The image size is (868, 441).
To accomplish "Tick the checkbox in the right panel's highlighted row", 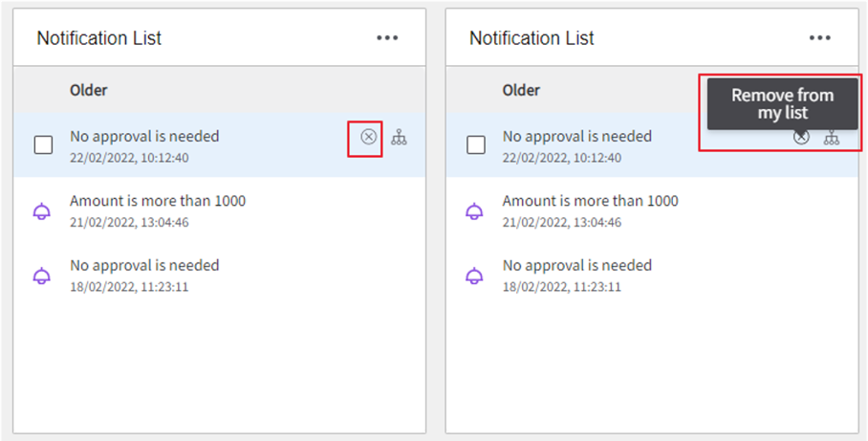I will tap(476, 145).
